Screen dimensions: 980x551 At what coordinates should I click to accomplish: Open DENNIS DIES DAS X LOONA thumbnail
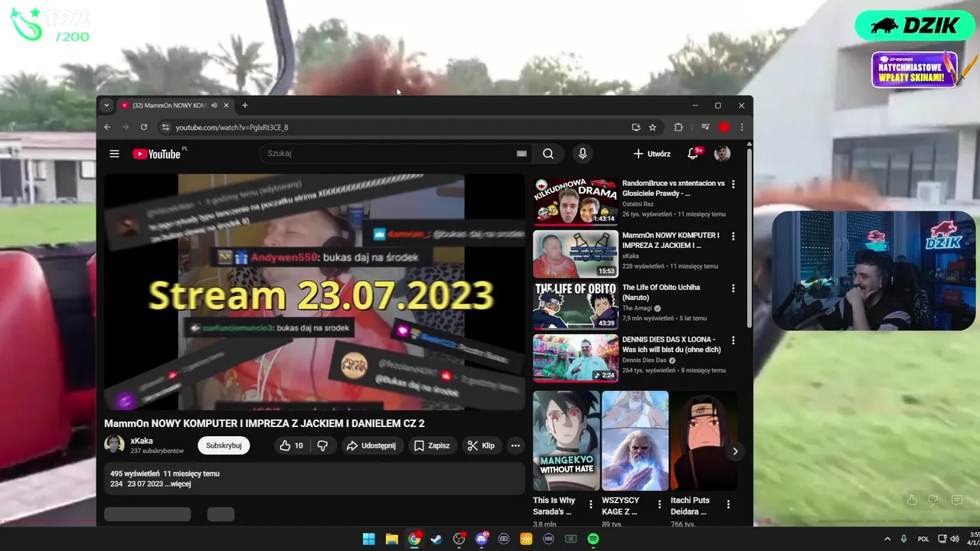(576, 357)
